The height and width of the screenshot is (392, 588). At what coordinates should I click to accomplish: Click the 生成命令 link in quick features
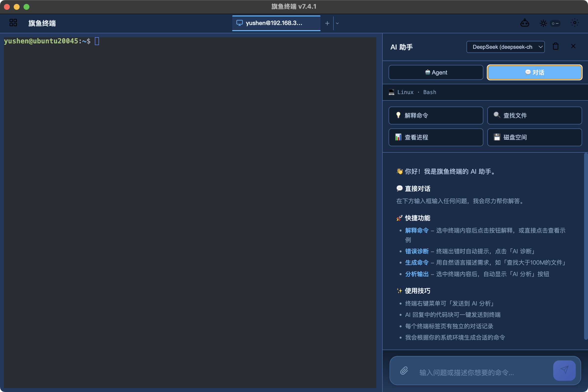click(416, 262)
